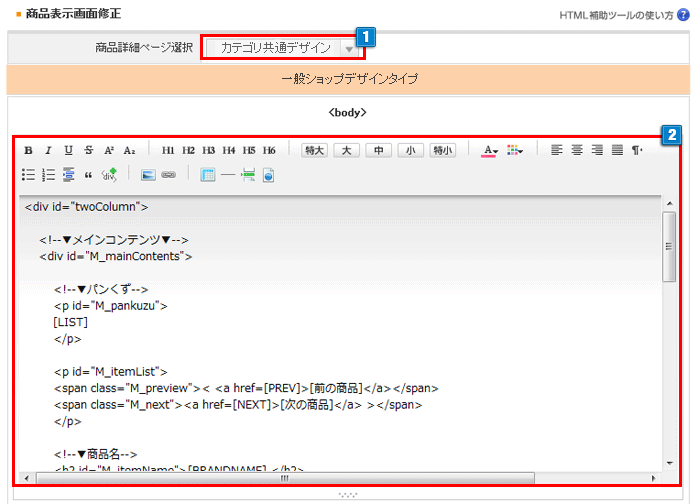Image resolution: width=698 pixels, height=504 pixels.
Task: Open the カテゴリ共通デザイン dropdown
Action: 282,48
